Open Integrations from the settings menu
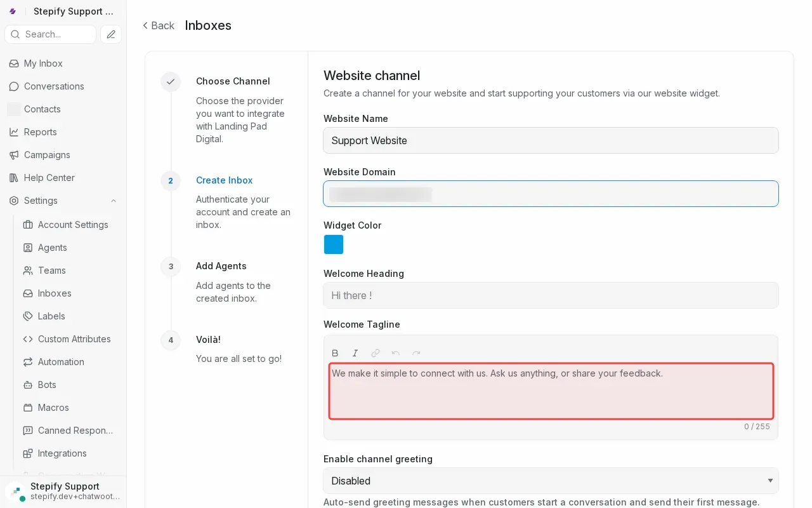 click(62, 453)
